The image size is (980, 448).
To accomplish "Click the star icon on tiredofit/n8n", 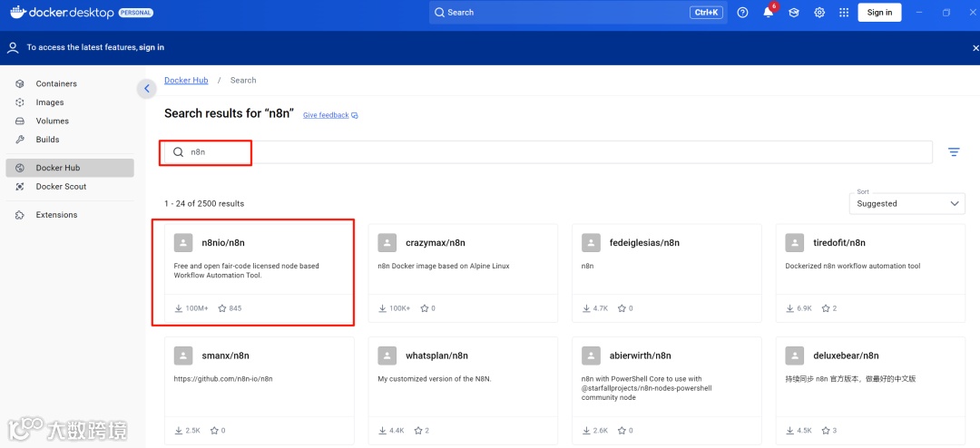I will [826, 308].
